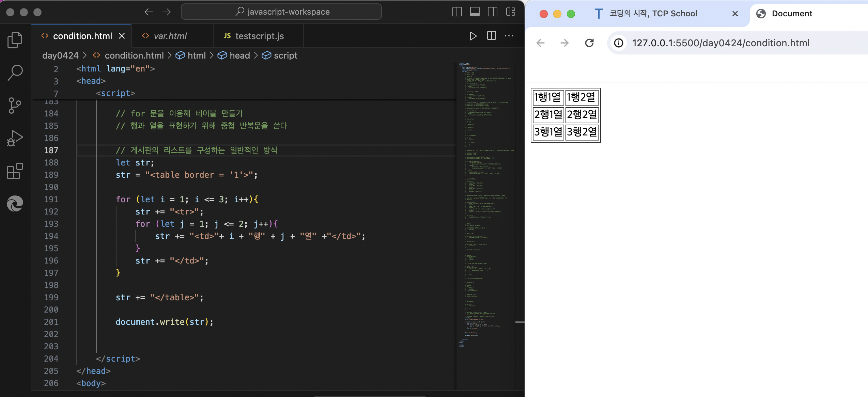868x397 pixels.
Task: Open the Source Control view
Action: tap(15, 105)
